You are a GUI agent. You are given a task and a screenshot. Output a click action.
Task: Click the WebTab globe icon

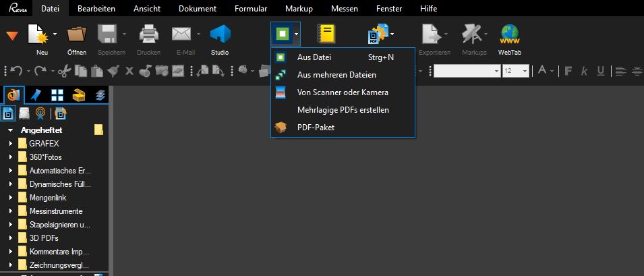(509, 34)
